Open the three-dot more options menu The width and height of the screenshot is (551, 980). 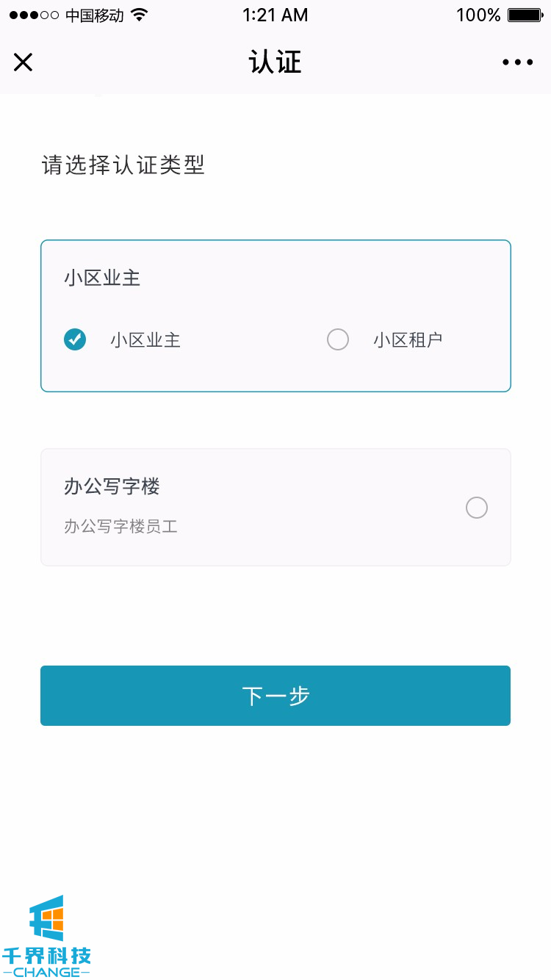click(x=517, y=62)
